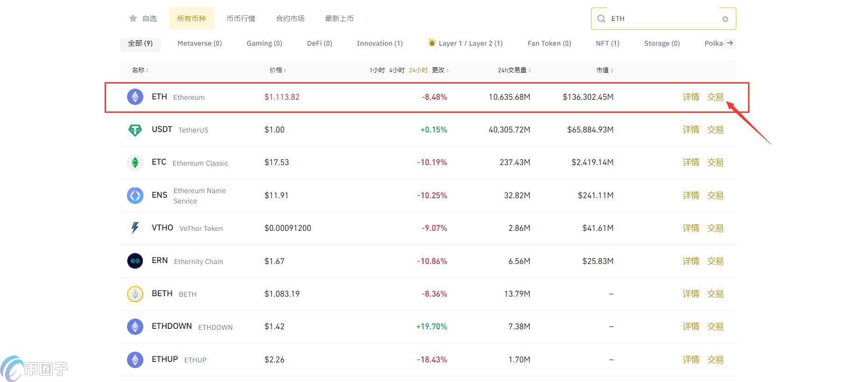Click inside the ETH search field
This screenshot has height=382, width=868.
pos(663,19)
